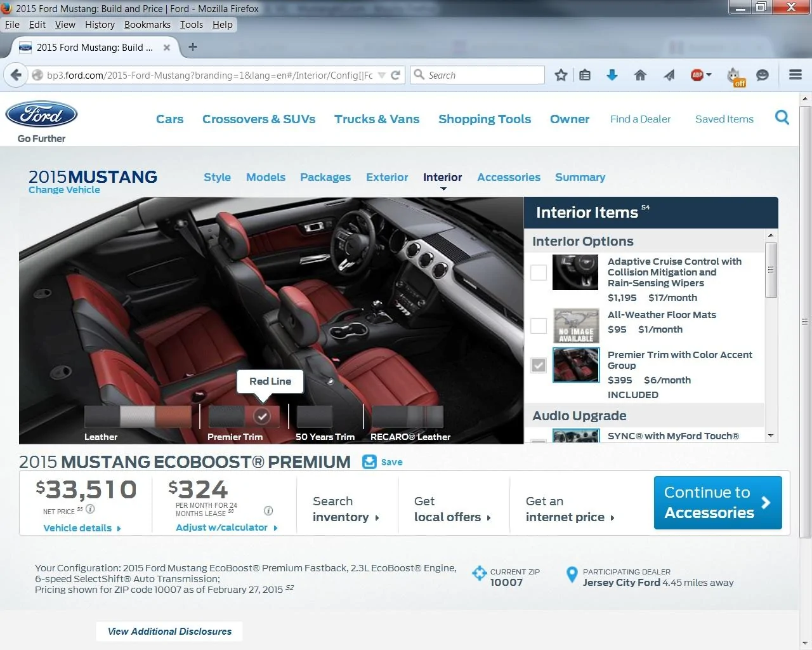The image size is (812, 650).
Task: Click Adjust w/calculator expander link
Action: tap(226, 527)
